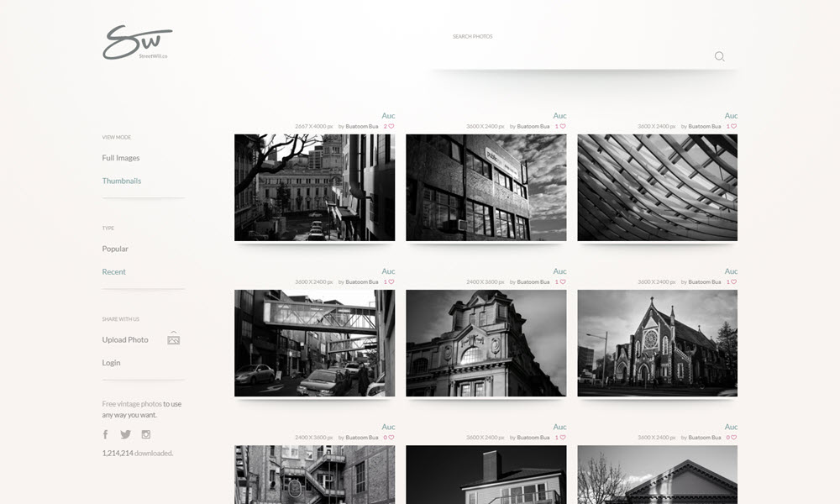Show Popular photos
The width and height of the screenshot is (840, 504).
tap(115, 249)
